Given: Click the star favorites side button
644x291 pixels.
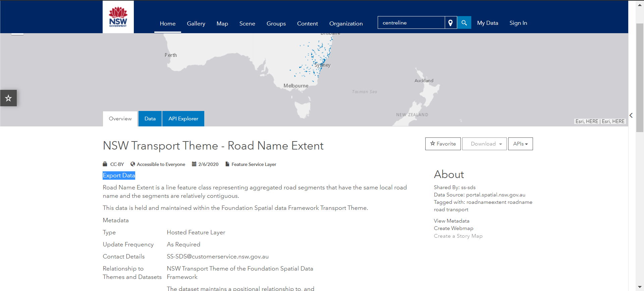Looking at the screenshot, I should coord(8,98).
